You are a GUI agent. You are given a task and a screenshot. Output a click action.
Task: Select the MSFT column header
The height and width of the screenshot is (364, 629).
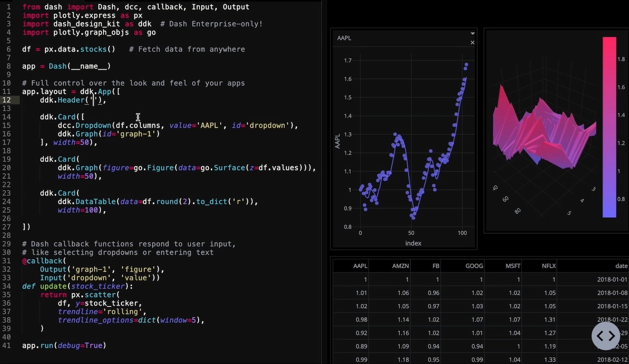[x=512, y=266]
